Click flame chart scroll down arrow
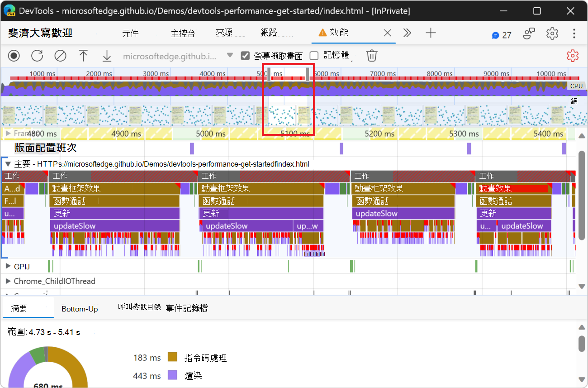This screenshot has height=388, width=588. [582, 286]
